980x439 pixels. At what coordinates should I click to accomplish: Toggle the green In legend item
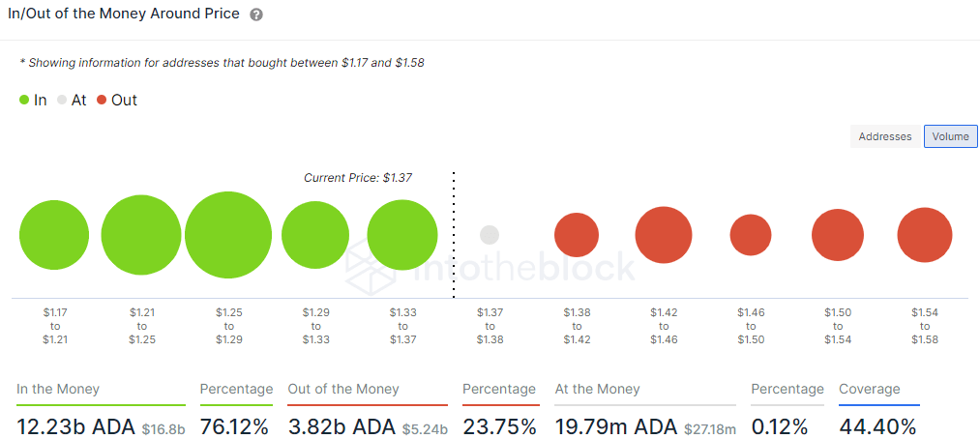point(33,100)
